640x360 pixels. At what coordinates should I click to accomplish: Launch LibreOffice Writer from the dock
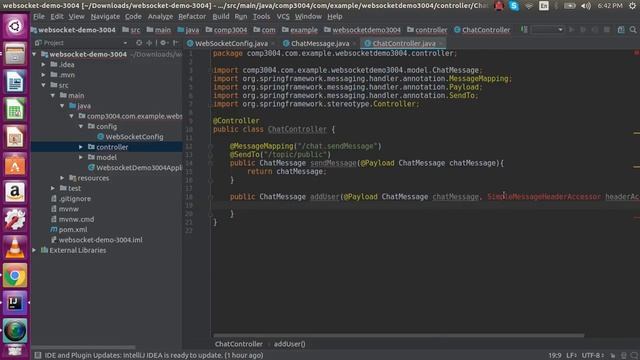[15, 82]
